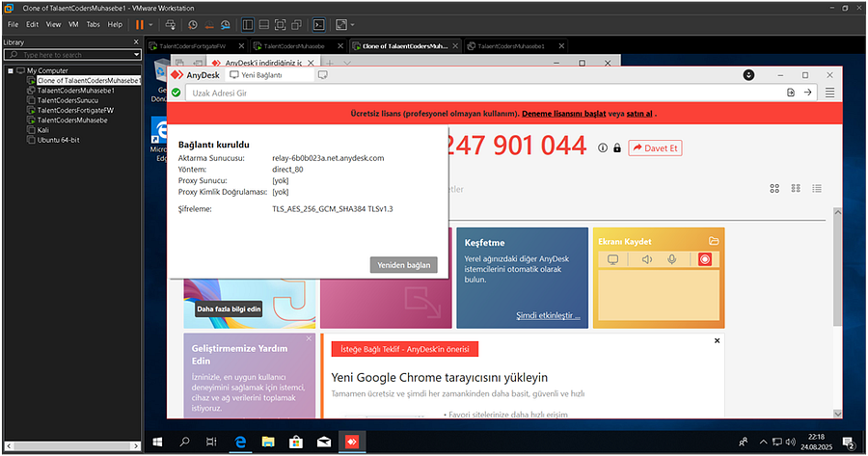Click the green connection status icon
This screenshot has height=456, width=868.
(176, 93)
